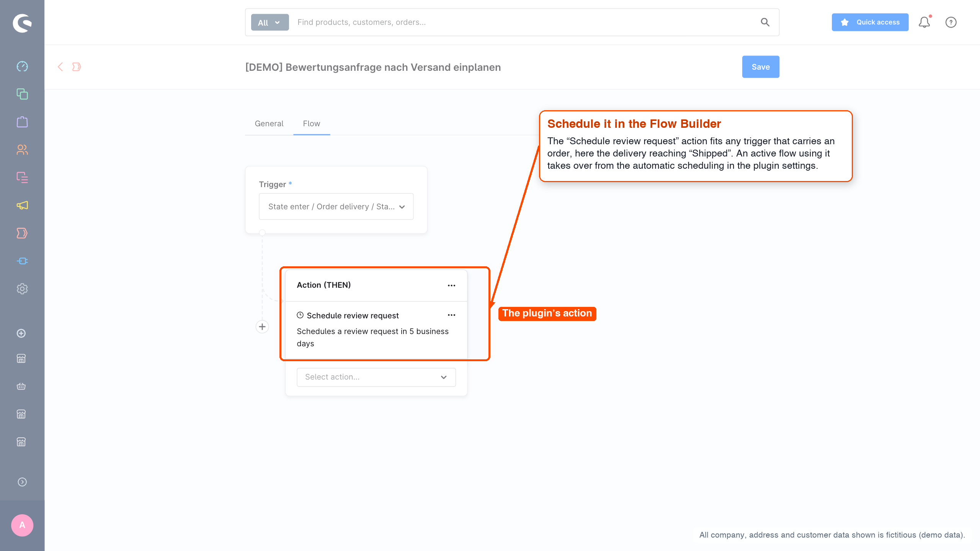Open the Extensions plug icon
The image size is (980, 551).
tap(22, 261)
